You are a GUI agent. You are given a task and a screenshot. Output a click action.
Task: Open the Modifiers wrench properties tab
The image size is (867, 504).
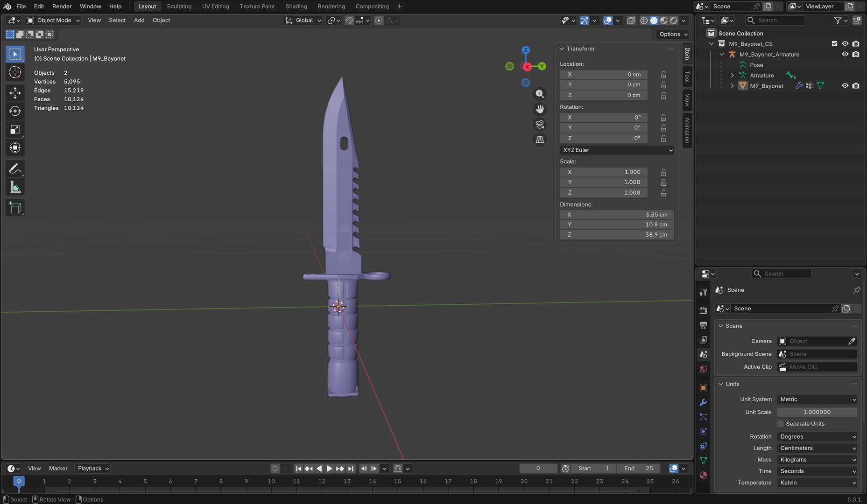pyautogui.click(x=703, y=402)
